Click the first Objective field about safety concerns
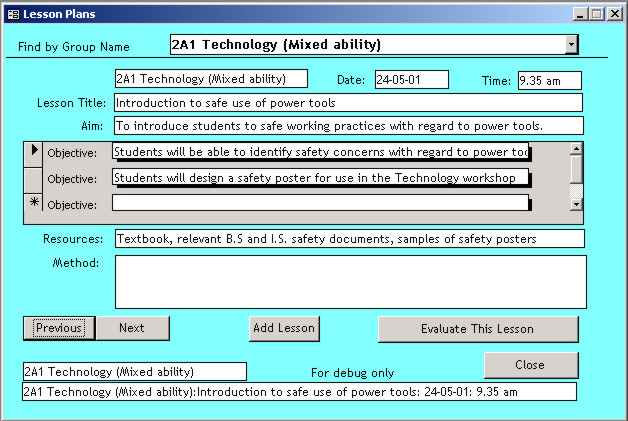The image size is (628, 421). point(320,152)
